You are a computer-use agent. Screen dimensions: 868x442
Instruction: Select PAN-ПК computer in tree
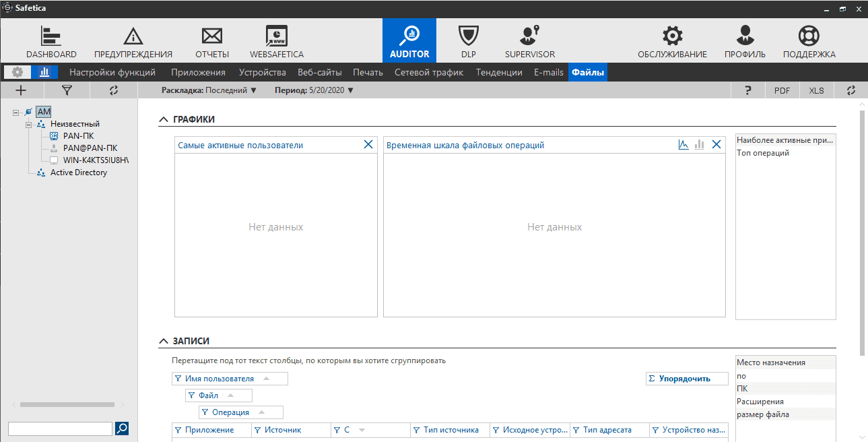[x=78, y=136]
